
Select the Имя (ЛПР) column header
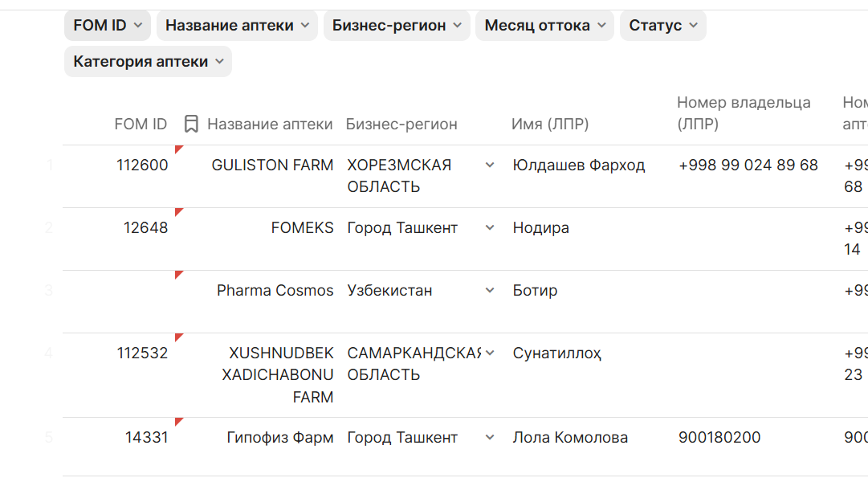point(550,124)
